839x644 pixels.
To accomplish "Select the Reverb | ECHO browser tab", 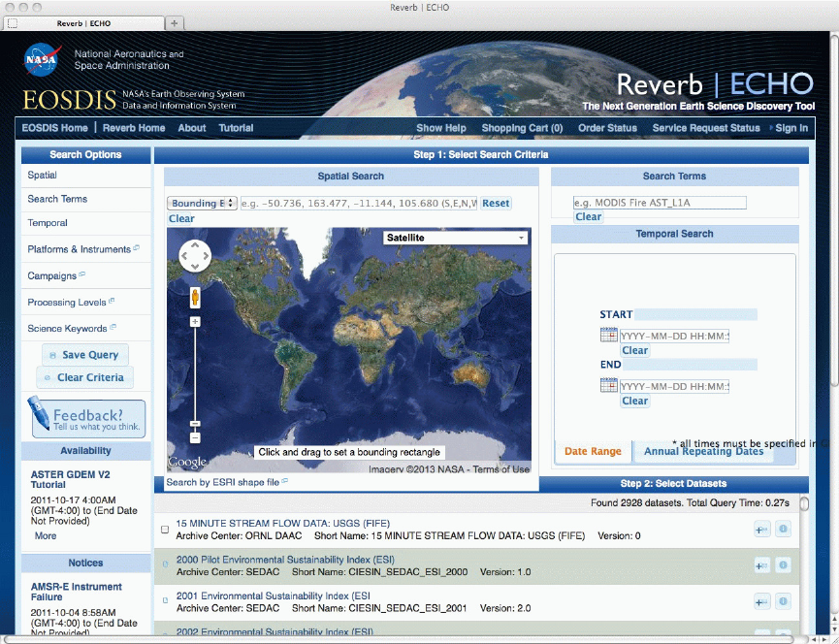I will click(84, 23).
